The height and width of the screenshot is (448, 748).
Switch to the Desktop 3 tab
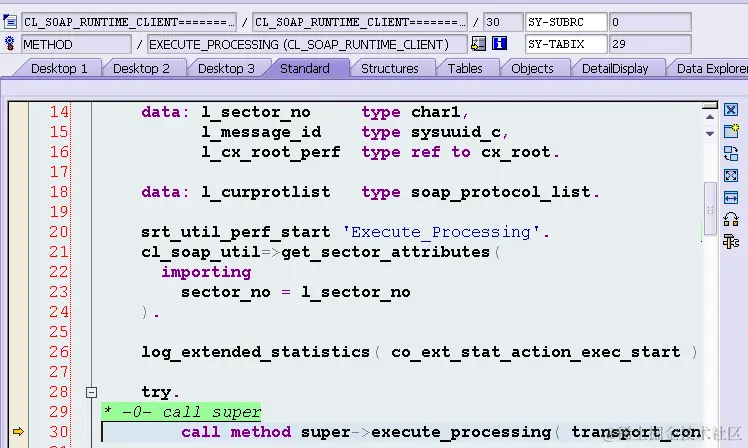coord(226,69)
